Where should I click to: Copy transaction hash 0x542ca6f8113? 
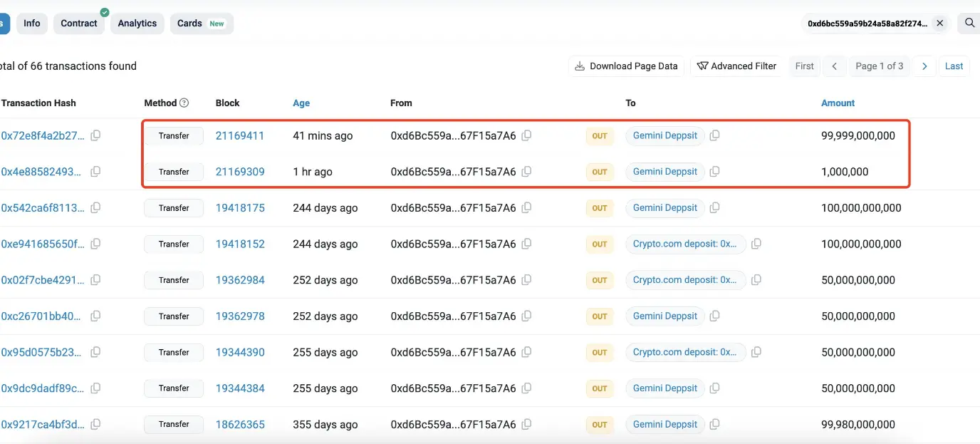point(95,208)
